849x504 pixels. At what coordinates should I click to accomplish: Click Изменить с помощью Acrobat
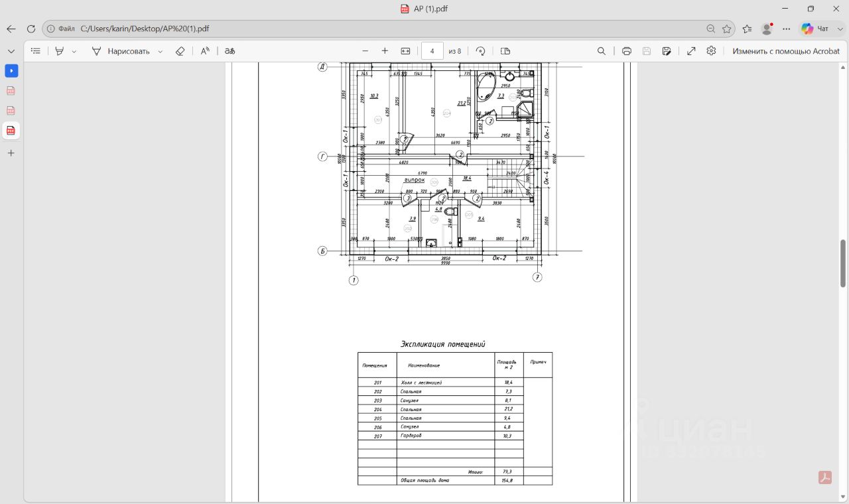pos(786,51)
